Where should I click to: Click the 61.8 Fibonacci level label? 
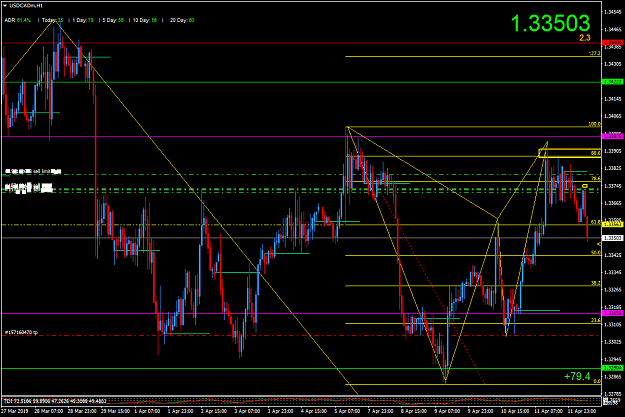(596, 222)
